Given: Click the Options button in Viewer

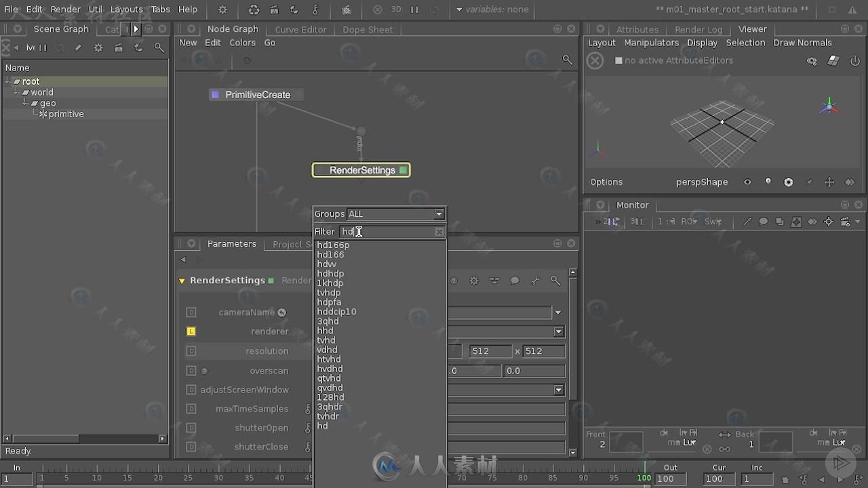Looking at the screenshot, I should click(x=606, y=182).
